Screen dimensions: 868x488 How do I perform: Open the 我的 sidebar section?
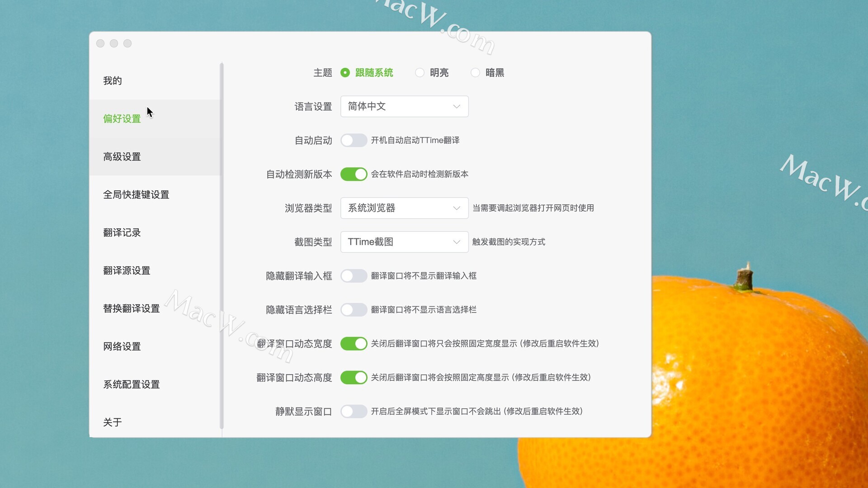point(154,81)
